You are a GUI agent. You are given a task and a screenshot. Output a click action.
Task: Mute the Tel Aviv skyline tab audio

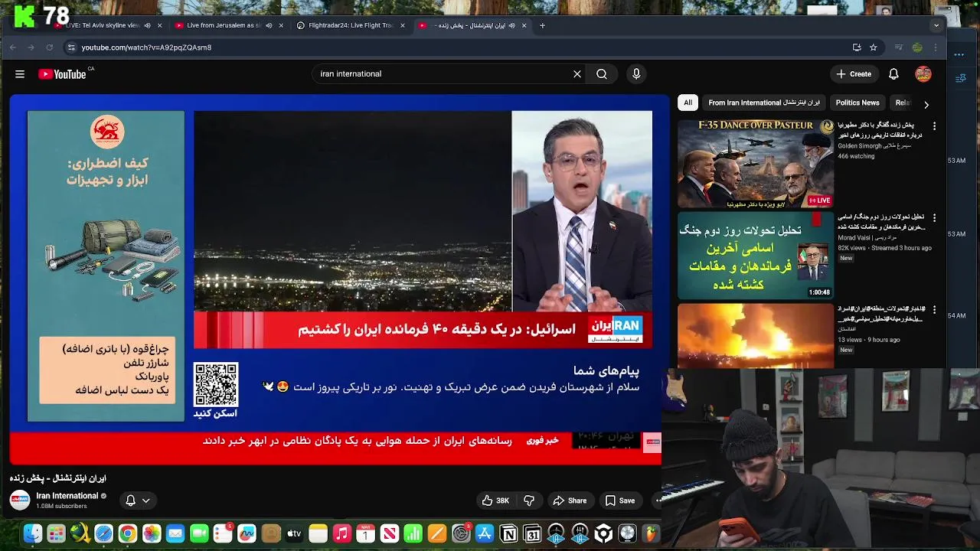pyautogui.click(x=147, y=25)
